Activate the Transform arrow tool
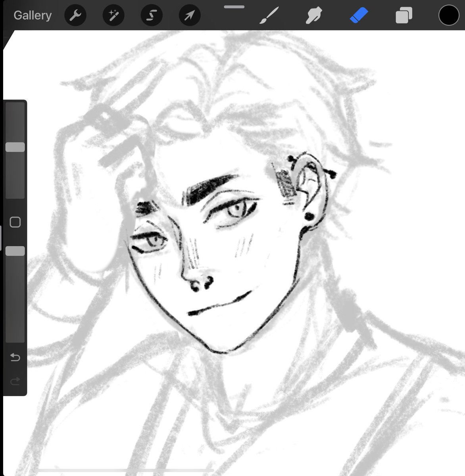 pos(189,15)
